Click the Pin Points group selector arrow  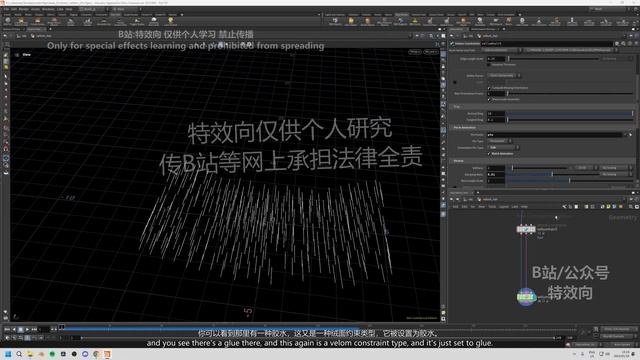pos(631,134)
